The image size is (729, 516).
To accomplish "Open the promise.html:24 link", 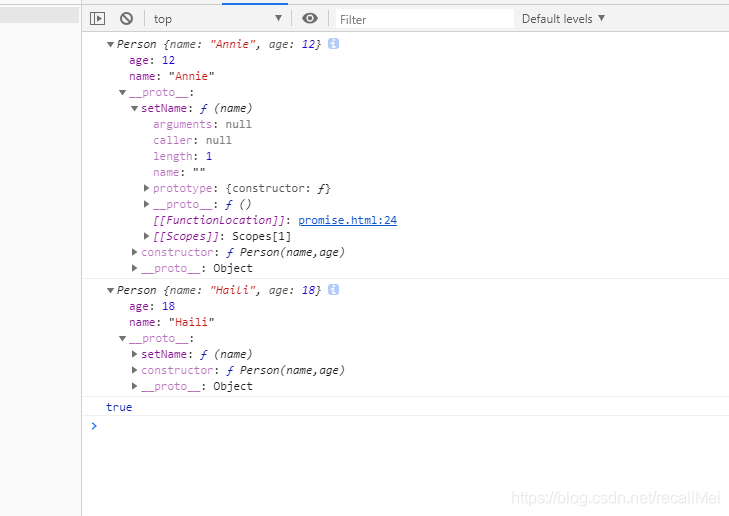I will [347, 220].
